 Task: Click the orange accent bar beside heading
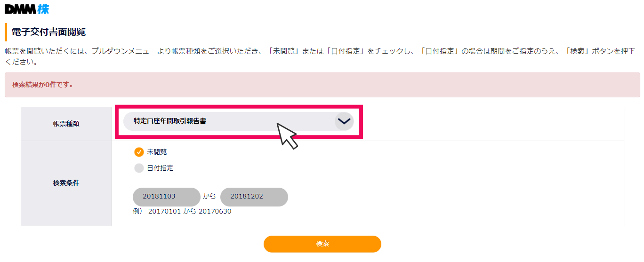click(x=6, y=32)
